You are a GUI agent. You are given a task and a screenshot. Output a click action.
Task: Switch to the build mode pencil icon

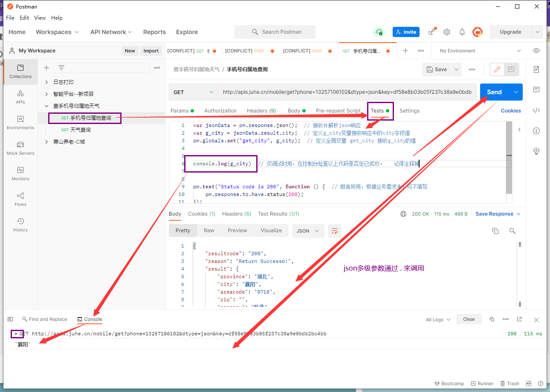point(497,69)
